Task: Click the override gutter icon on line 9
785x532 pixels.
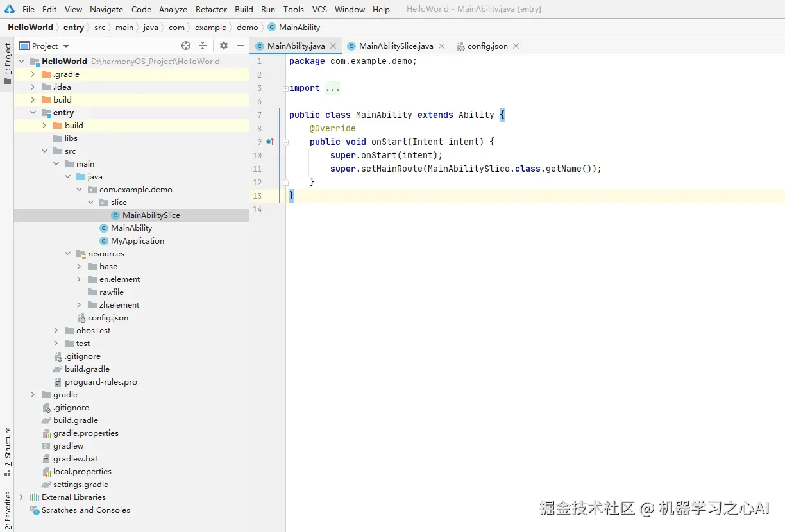Action: click(270, 142)
